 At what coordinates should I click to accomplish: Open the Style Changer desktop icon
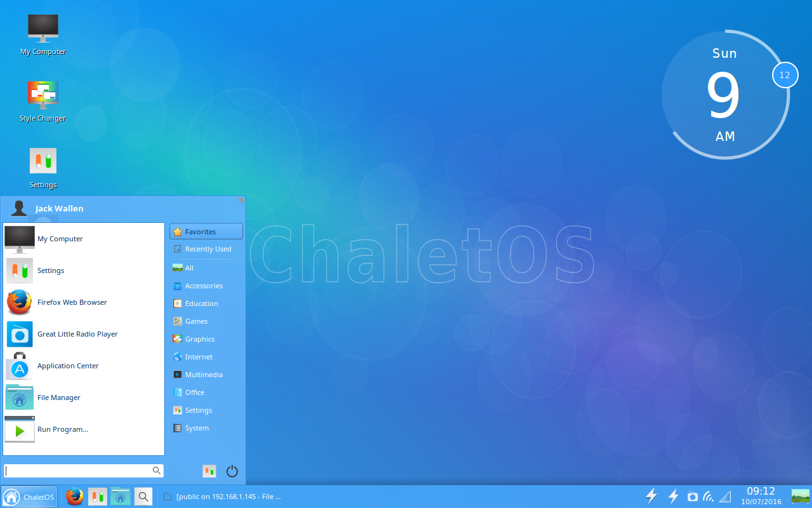pos(43,101)
